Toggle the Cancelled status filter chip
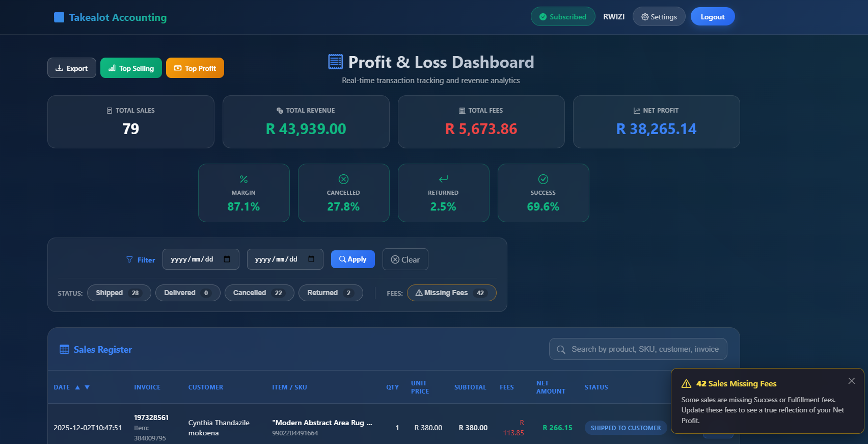This screenshot has height=444, width=868. pyautogui.click(x=259, y=293)
